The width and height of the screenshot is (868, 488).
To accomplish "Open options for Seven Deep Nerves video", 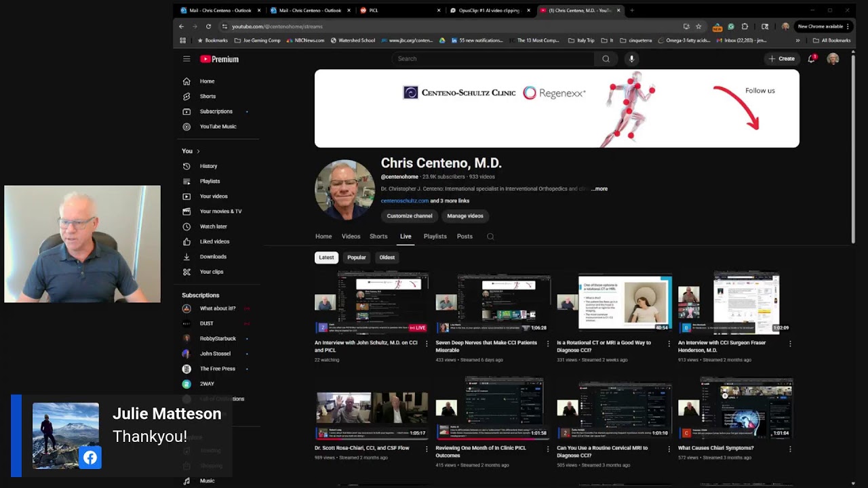I will 548,344.
